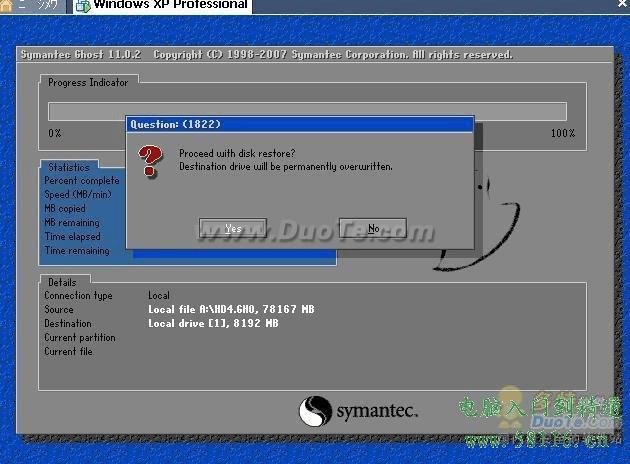
Task: Click the empty progress bar
Action: (307, 111)
